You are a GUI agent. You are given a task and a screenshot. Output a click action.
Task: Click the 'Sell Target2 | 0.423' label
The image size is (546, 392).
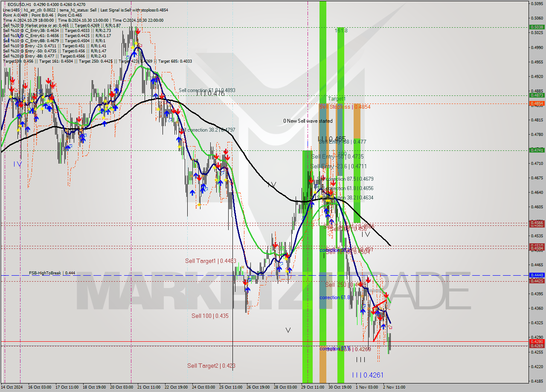(x=211, y=366)
